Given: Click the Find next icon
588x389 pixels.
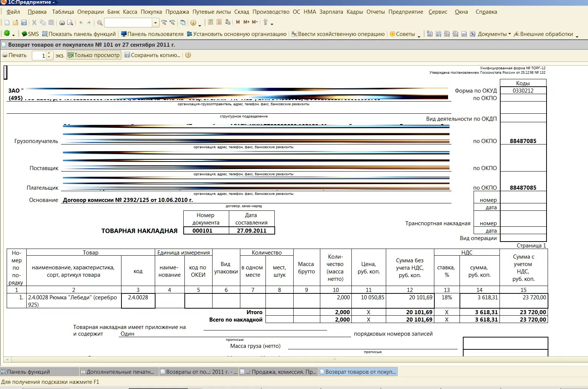Looking at the screenshot, I should (164, 23).
